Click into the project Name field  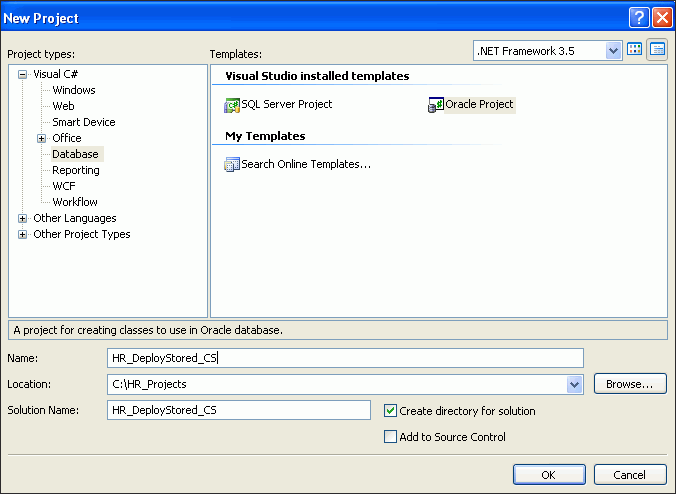coord(344,358)
